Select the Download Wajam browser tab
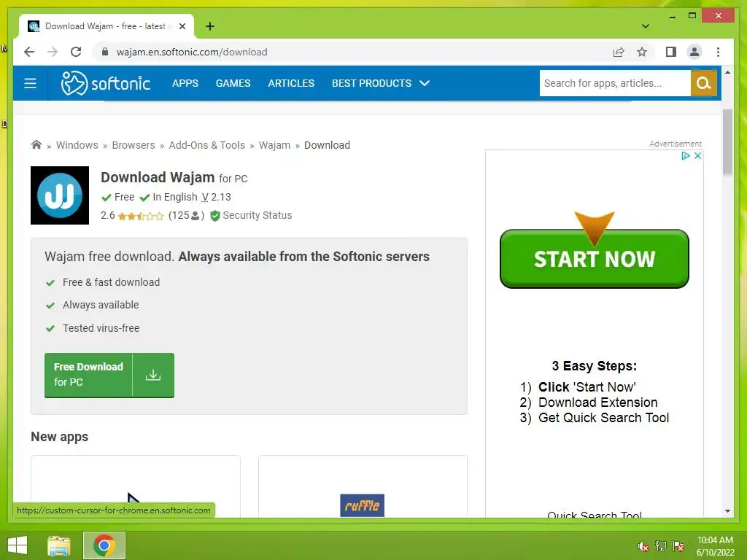 click(107, 26)
